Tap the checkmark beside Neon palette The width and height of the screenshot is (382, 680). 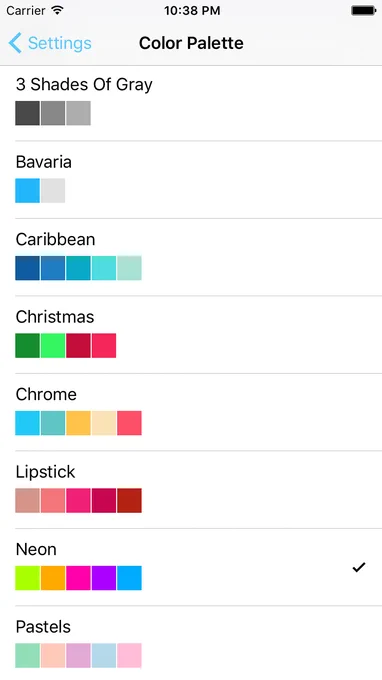pyautogui.click(x=359, y=567)
